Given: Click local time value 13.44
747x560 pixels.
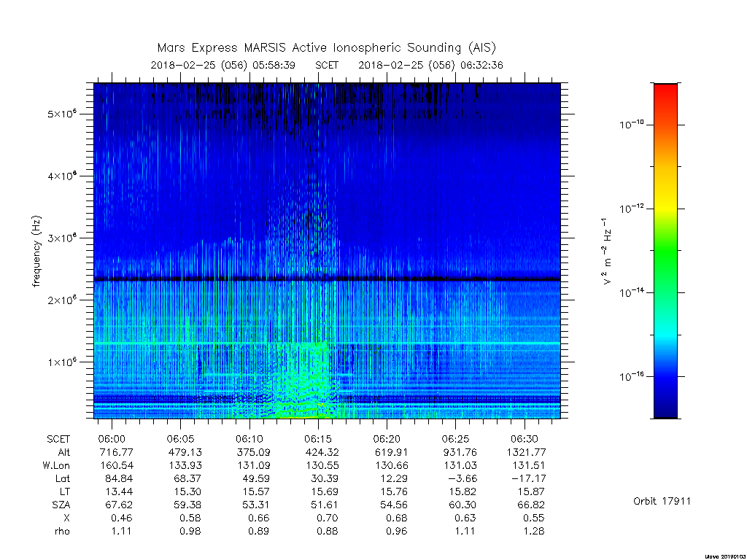Looking at the screenshot, I should (119, 491).
